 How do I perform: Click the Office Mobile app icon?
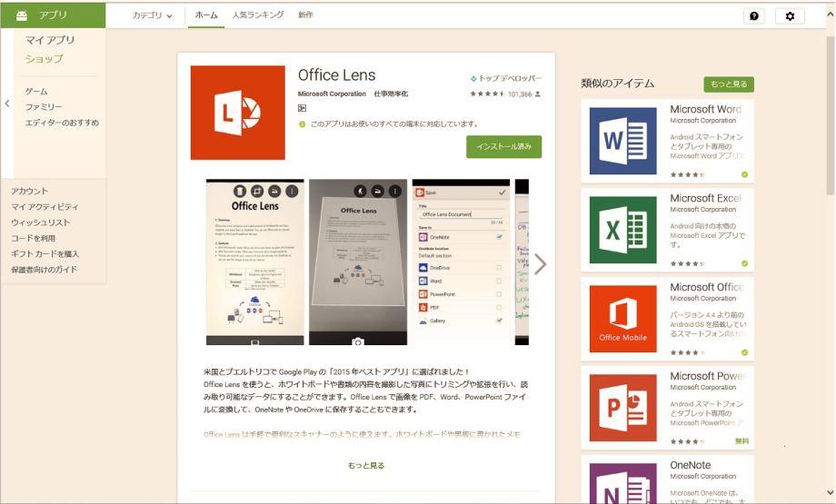tap(622, 319)
